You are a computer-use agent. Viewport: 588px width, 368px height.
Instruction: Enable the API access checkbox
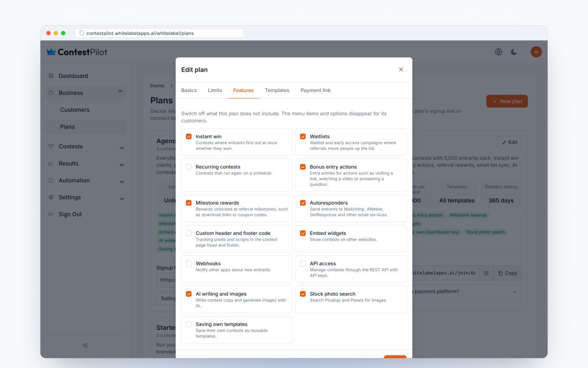tap(303, 263)
